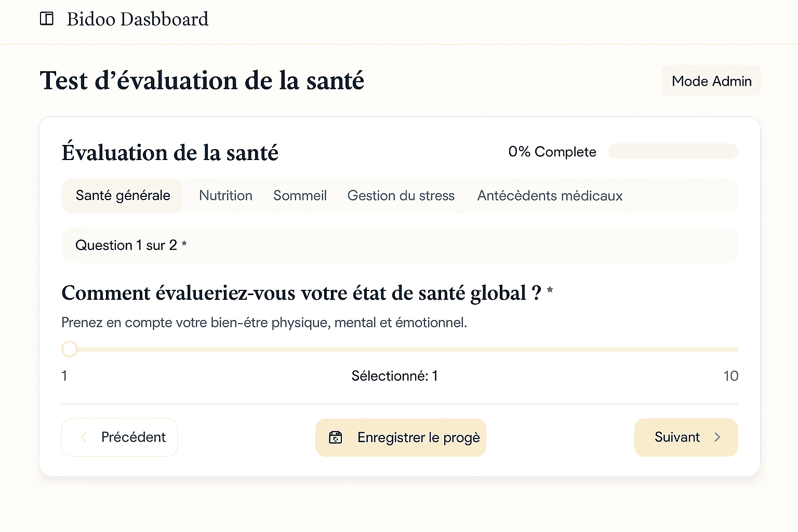Toggle the sidebar panel icon
The image size is (798, 532).
click(47, 19)
